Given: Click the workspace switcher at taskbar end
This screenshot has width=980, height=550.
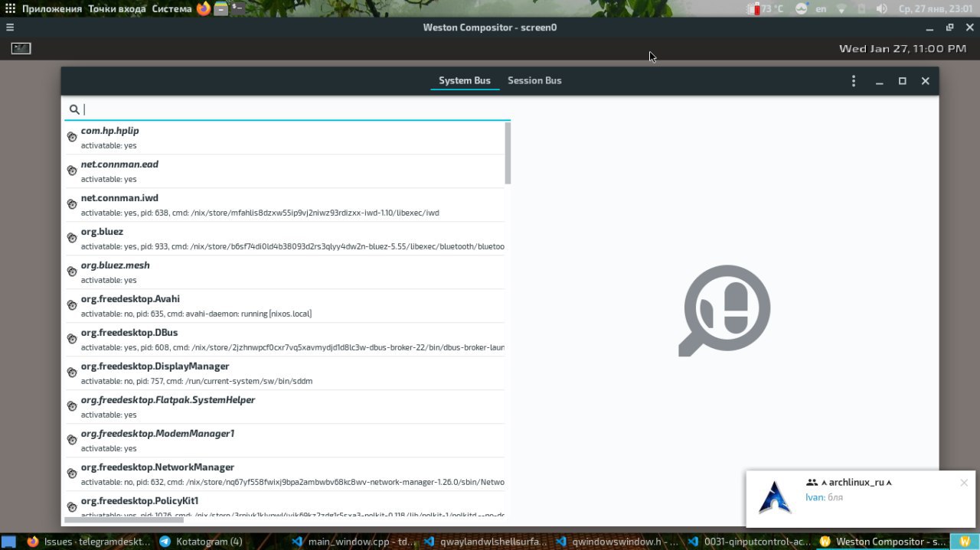Looking at the screenshot, I should 965,542.
